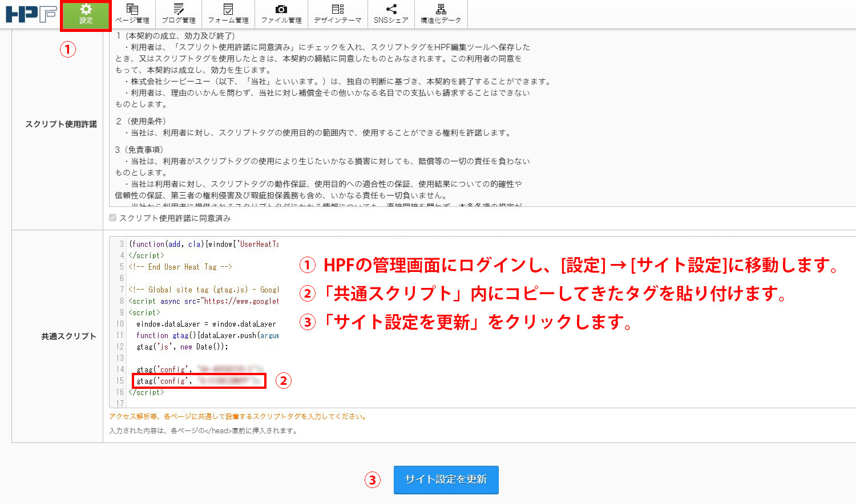856x504 pixels.
Task: Open the 設定 gear menu
Action: click(x=86, y=15)
